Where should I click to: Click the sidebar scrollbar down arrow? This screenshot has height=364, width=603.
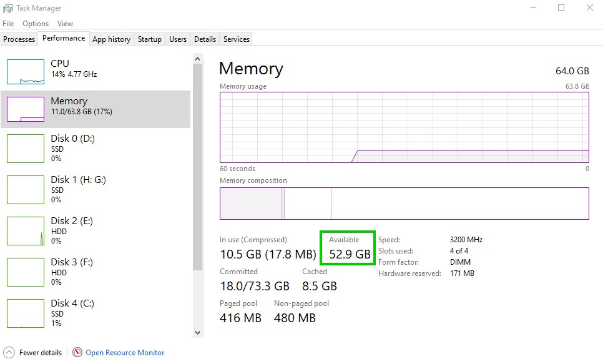click(x=197, y=332)
